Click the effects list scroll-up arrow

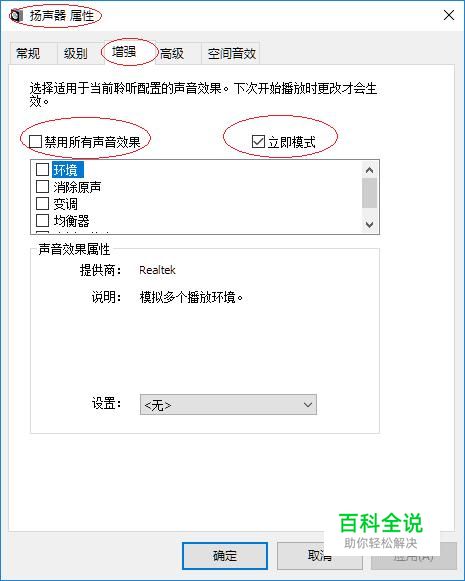369,170
